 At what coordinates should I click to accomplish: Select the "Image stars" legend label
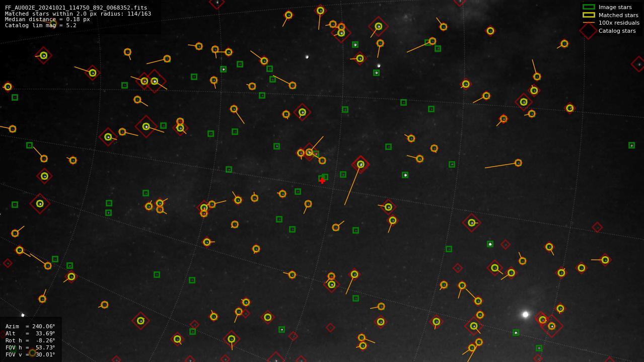click(615, 7)
